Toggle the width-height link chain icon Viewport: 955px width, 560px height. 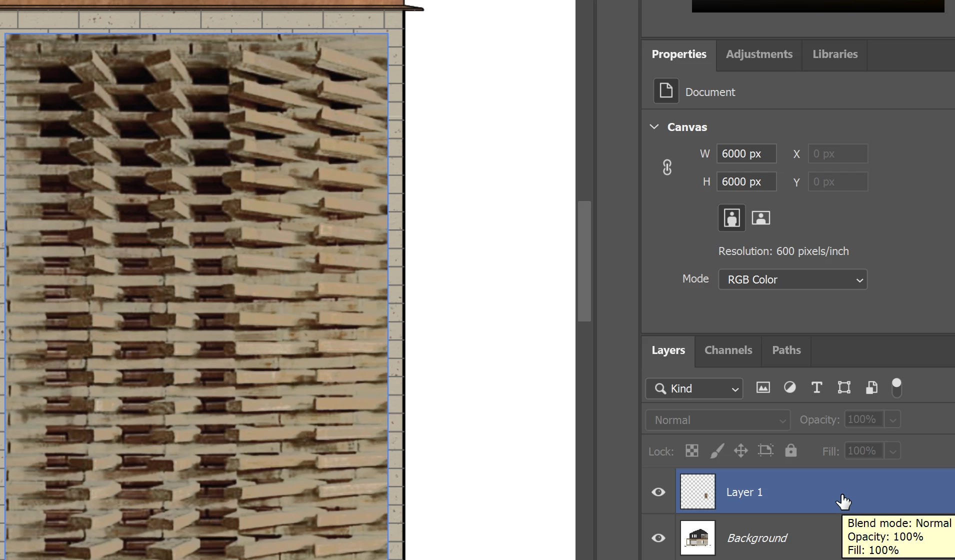point(667,167)
